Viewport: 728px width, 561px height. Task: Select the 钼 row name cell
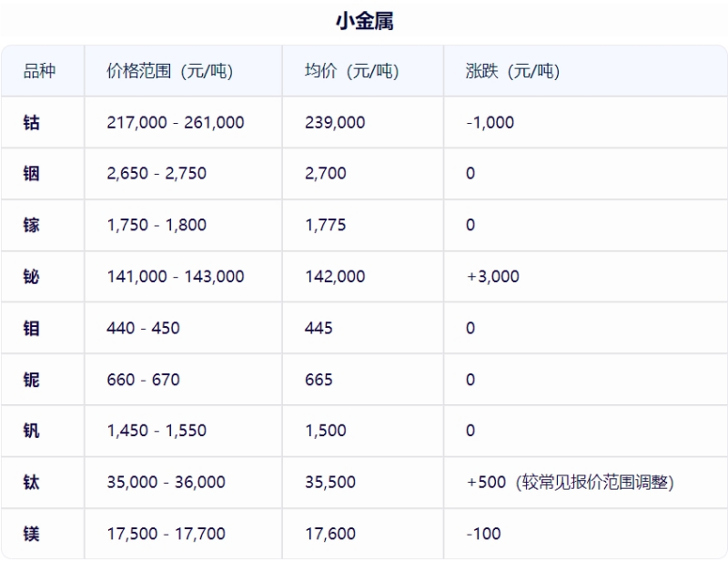pyautogui.click(x=32, y=328)
